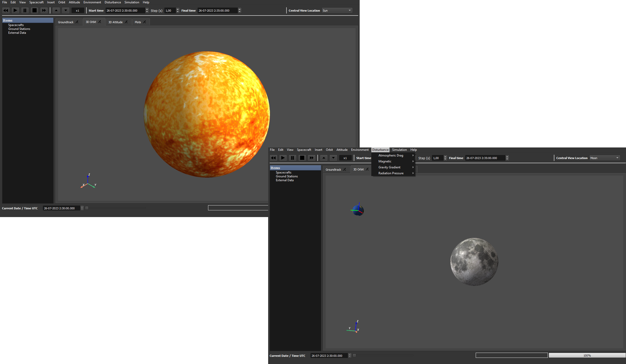This screenshot has width=626, height=364.
Task: Click Final time field in Sun window
Action: click(x=217, y=11)
